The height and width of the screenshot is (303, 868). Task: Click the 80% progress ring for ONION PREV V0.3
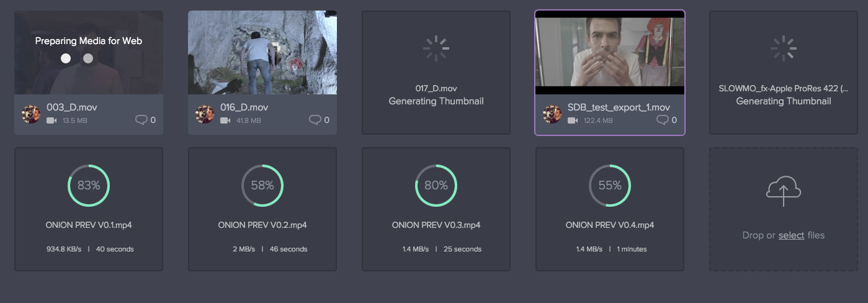(x=436, y=185)
